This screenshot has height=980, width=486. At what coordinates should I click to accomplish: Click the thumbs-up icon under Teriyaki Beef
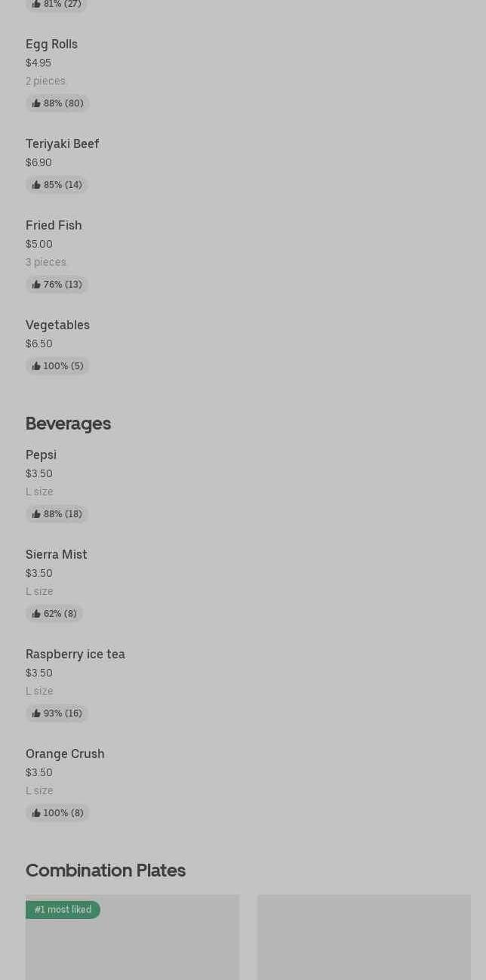pos(36,185)
